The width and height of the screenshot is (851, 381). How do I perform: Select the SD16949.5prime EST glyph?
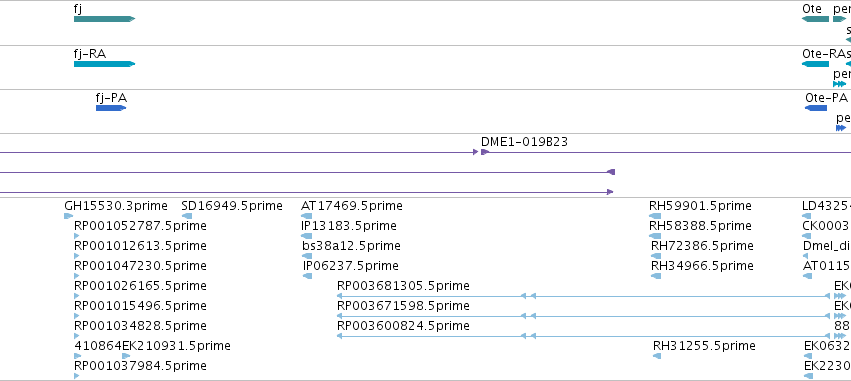tap(187, 216)
